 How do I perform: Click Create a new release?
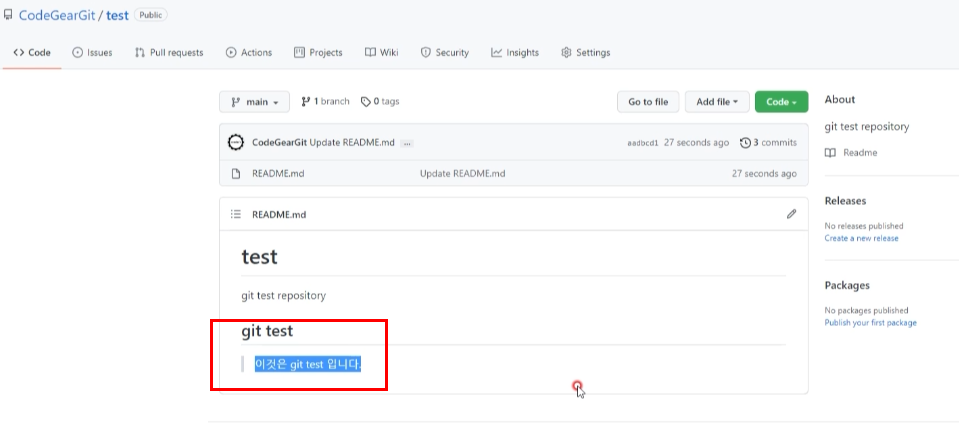(x=861, y=238)
